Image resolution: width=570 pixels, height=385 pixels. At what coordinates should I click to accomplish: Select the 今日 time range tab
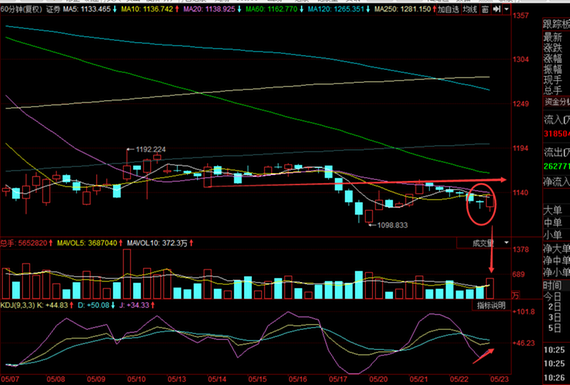click(552, 297)
